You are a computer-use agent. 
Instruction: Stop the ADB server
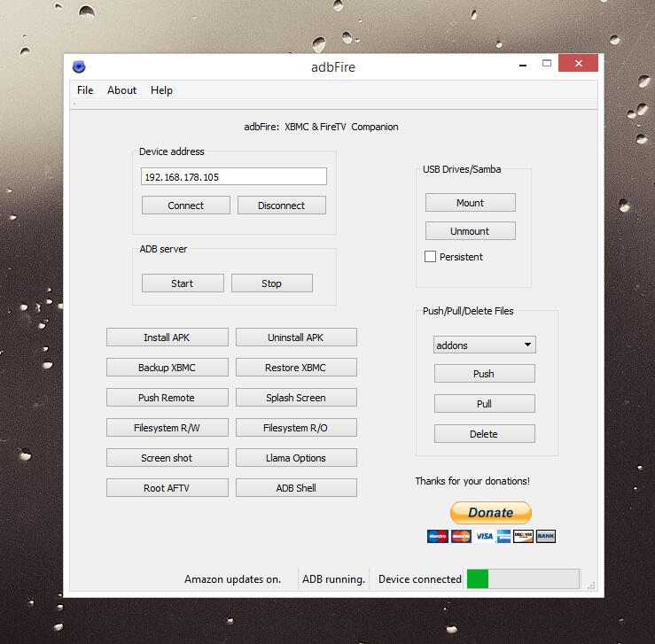[x=271, y=283]
